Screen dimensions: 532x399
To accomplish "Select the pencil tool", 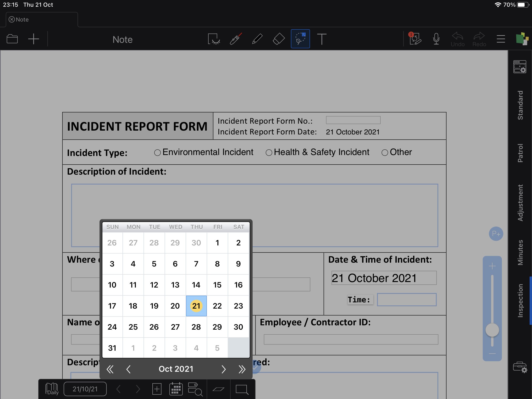I will point(257,39).
